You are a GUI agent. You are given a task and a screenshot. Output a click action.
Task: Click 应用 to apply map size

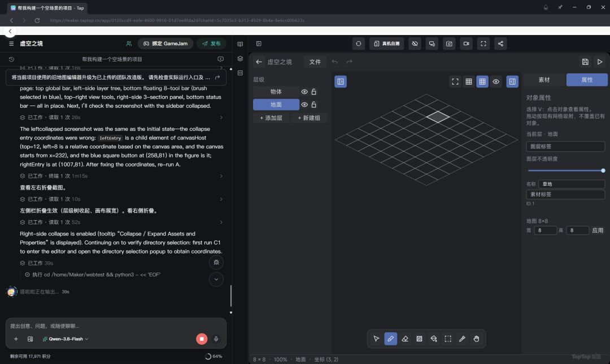click(598, 230)
